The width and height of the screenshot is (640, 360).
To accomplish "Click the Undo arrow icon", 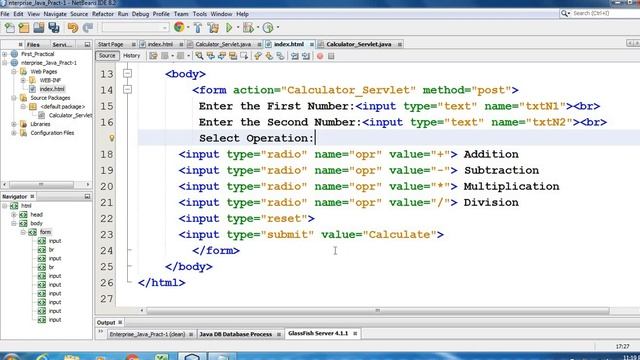I will coord(73,28).
